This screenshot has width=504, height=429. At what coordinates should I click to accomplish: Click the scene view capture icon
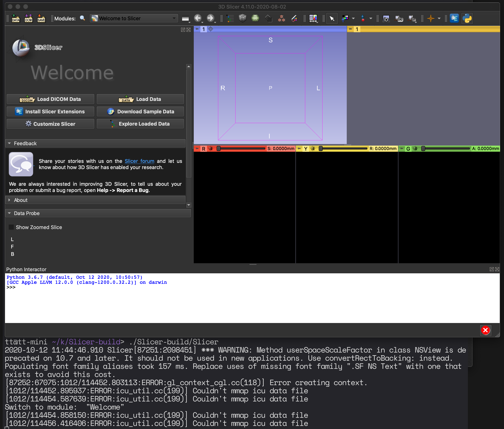(399, 18)
